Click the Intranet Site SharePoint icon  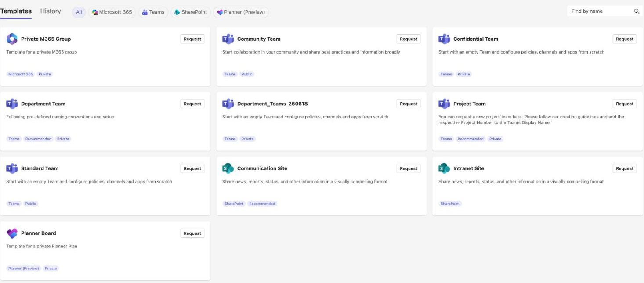tap(444, 168)
